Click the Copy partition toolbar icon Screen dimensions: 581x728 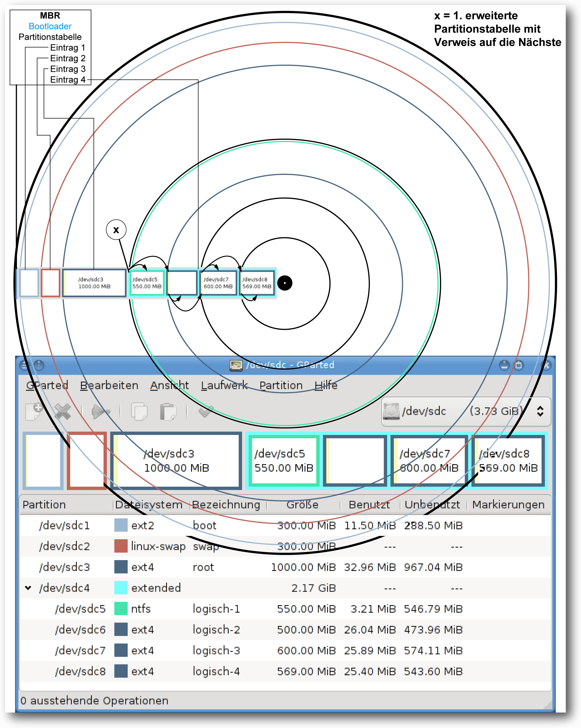pos(139,411)
